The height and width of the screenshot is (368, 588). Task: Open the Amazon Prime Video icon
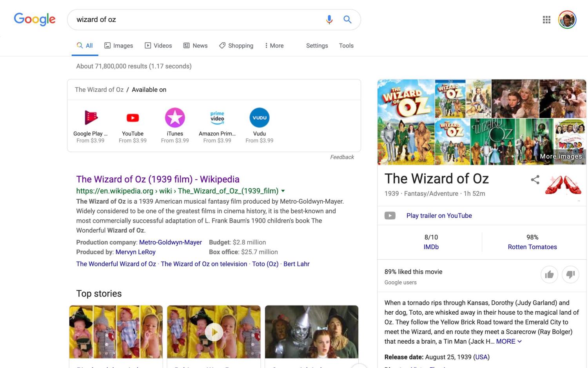coord(217,118)
